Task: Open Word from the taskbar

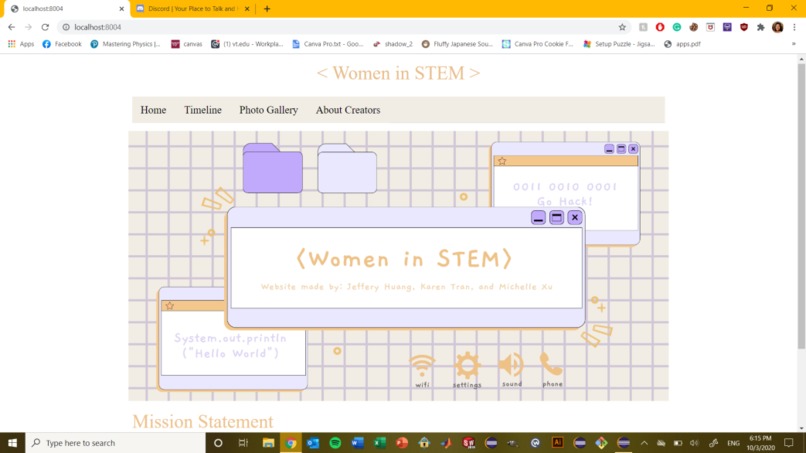Action: (x=357, y=443)
